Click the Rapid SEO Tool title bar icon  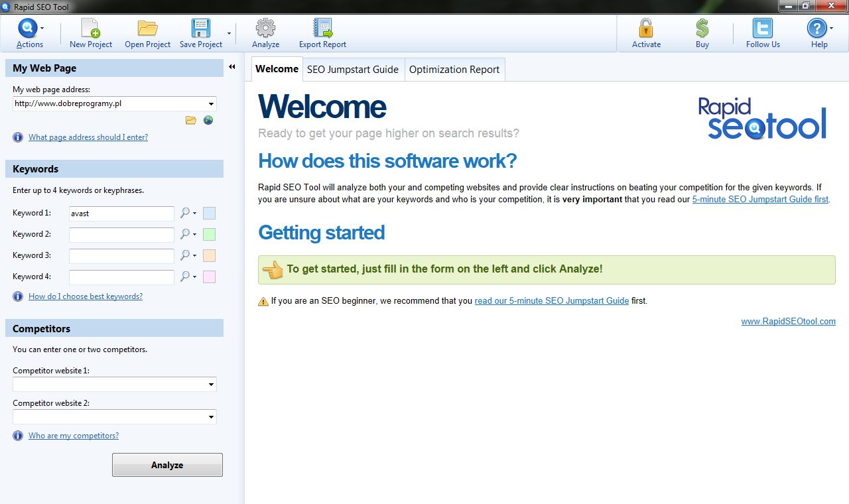[x=7, y=7]
